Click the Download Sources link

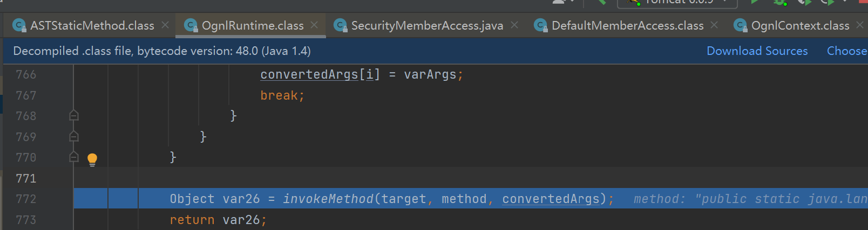pyautogui.click(x=757, y=51)
